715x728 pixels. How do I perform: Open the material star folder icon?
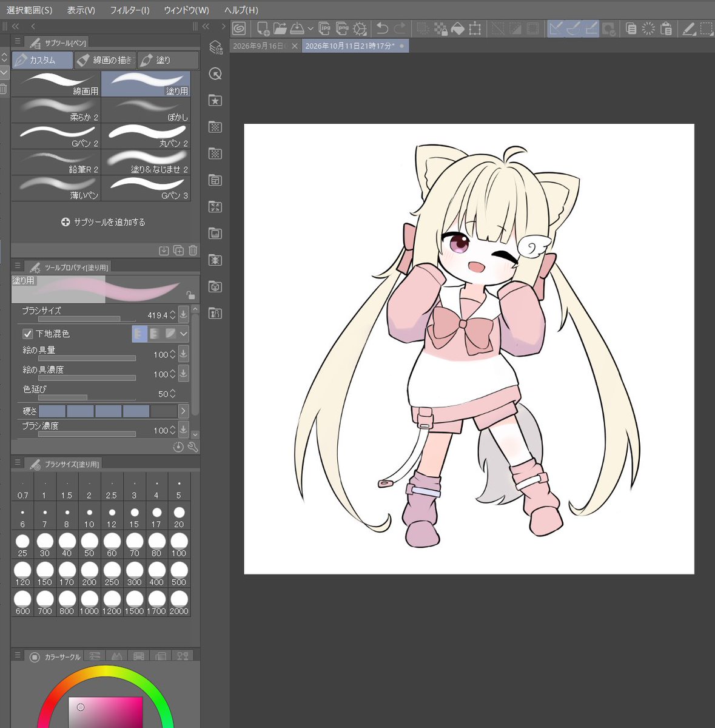pyautogui.click(x=215, y=101)
